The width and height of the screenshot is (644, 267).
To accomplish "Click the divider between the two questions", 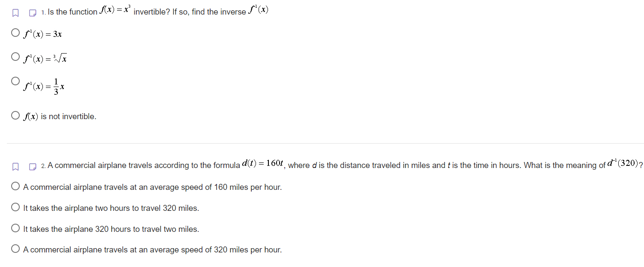I will coord(322,141).
